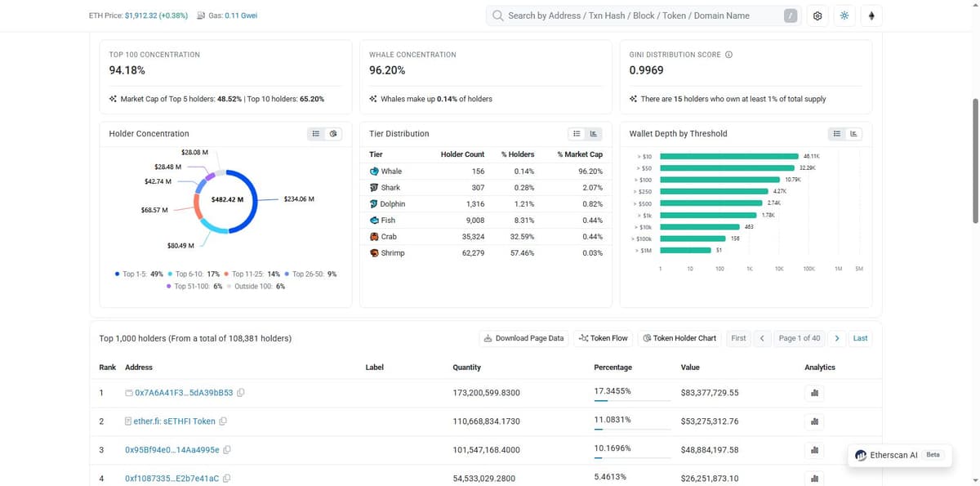Open address 0xf1087335...E2b7e41aC
Image resolution: width=980 pixels, height=486 pixels.
coord(172,479)
